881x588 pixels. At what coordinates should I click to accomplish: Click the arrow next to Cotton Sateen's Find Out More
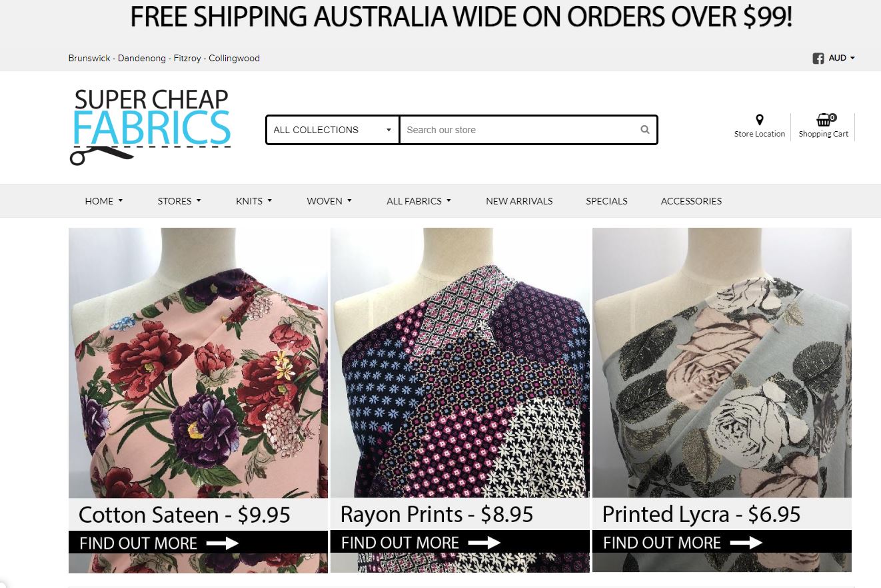click(223, 543)
